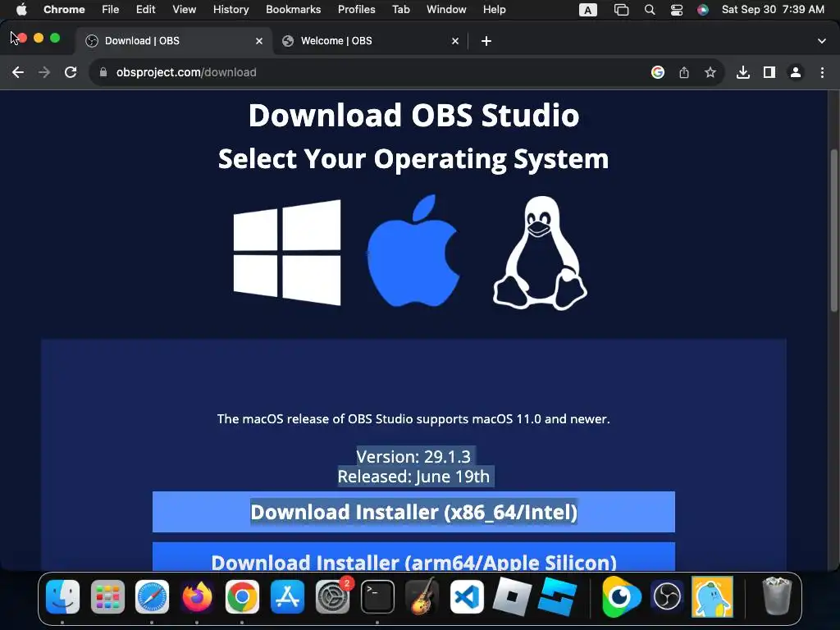The width and height of the screenshot is (840, 630).
Task: Open the Bookmarks menu
Action: coord(293,10)
